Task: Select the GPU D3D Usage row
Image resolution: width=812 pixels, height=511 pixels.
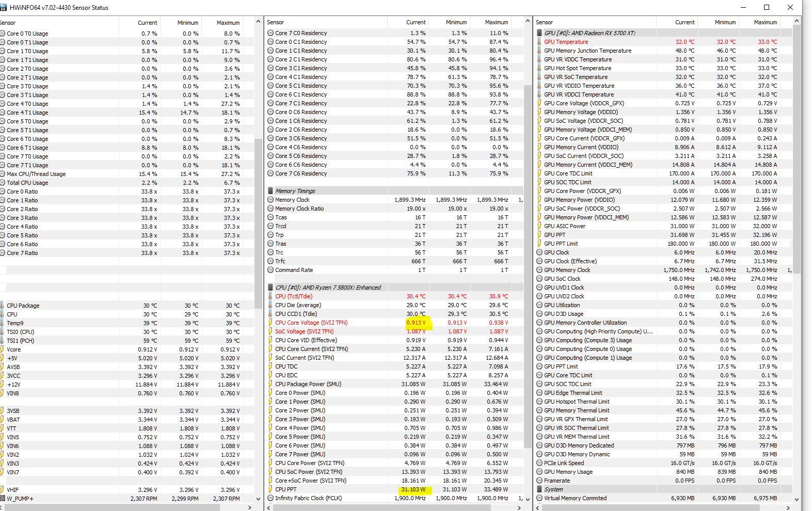Action: click(664, 314)
